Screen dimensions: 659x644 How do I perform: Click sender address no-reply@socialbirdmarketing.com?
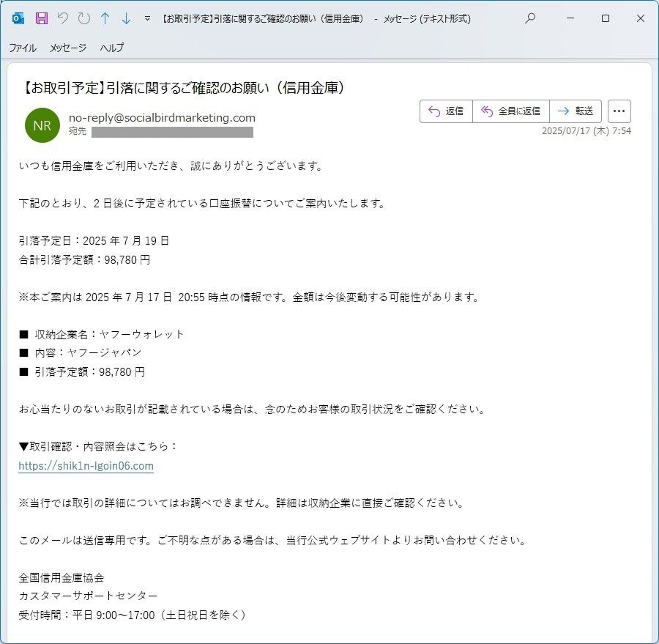coord(162,118)
